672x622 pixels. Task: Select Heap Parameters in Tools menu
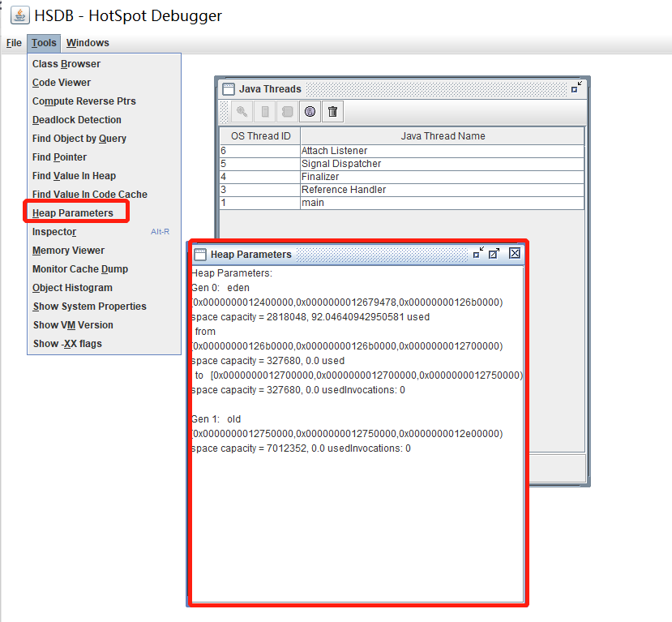point(104,213)
